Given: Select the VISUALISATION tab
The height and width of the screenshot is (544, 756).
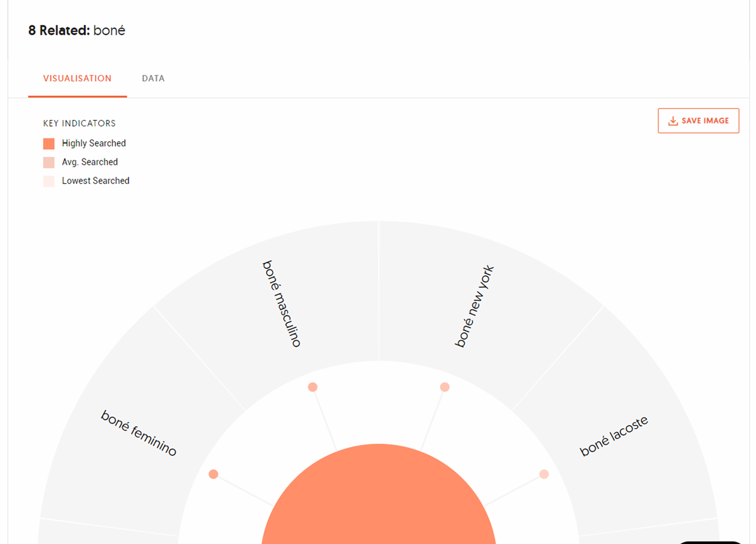Looking at the screenshot, I should click(x=77, y=79).
